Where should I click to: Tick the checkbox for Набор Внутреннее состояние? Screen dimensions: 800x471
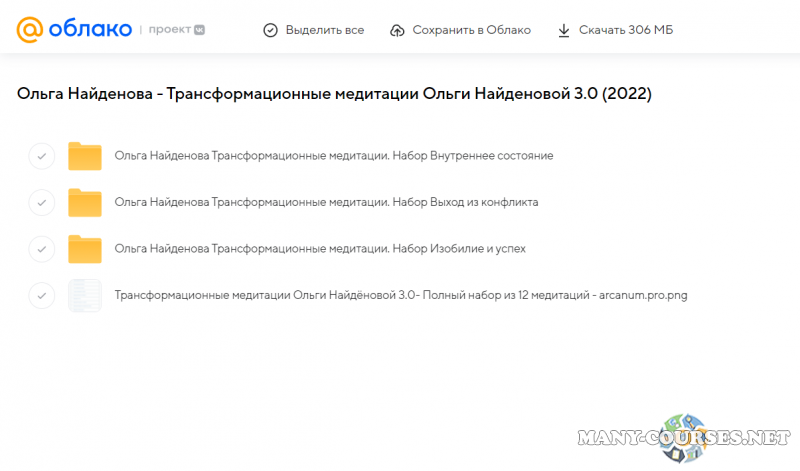pos(41,156)
